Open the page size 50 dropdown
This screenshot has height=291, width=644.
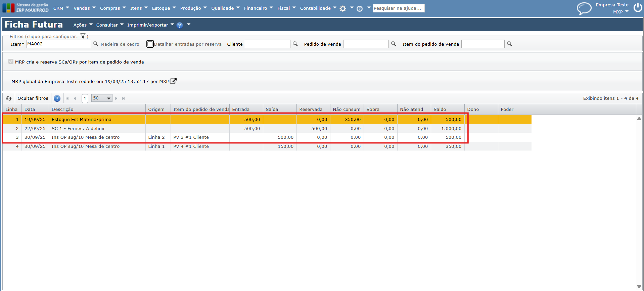[102, 98]
